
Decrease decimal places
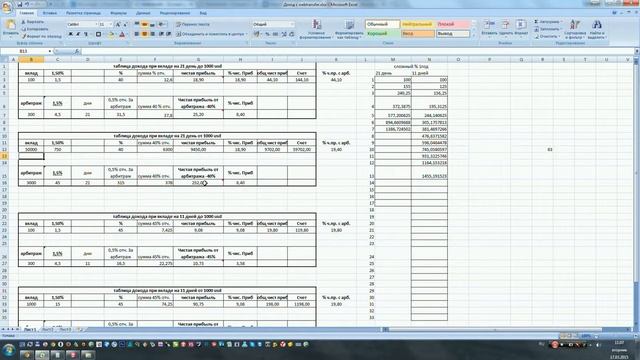pos(291,34)
